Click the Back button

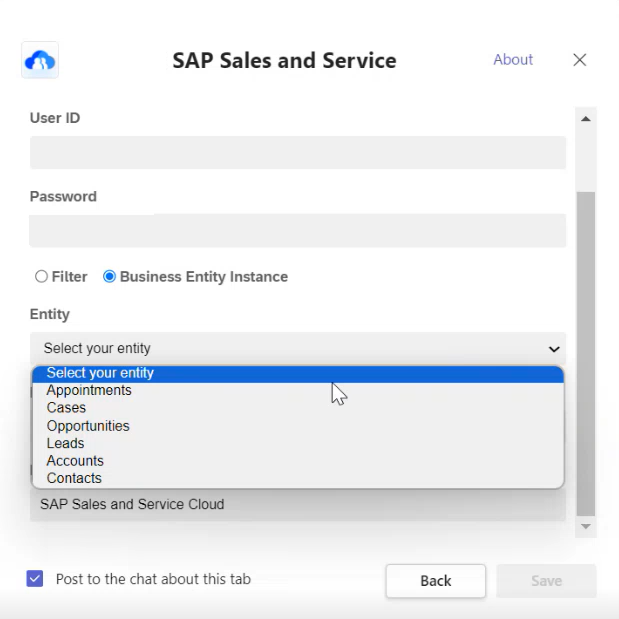coord(435,581)
